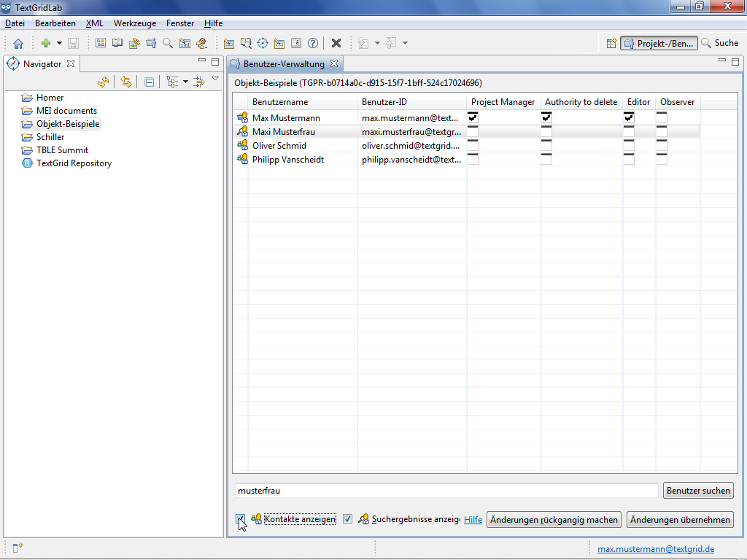Toggle Editor checkbox for Maxi Musterfrau
The image size is (747, 560).
629,132
